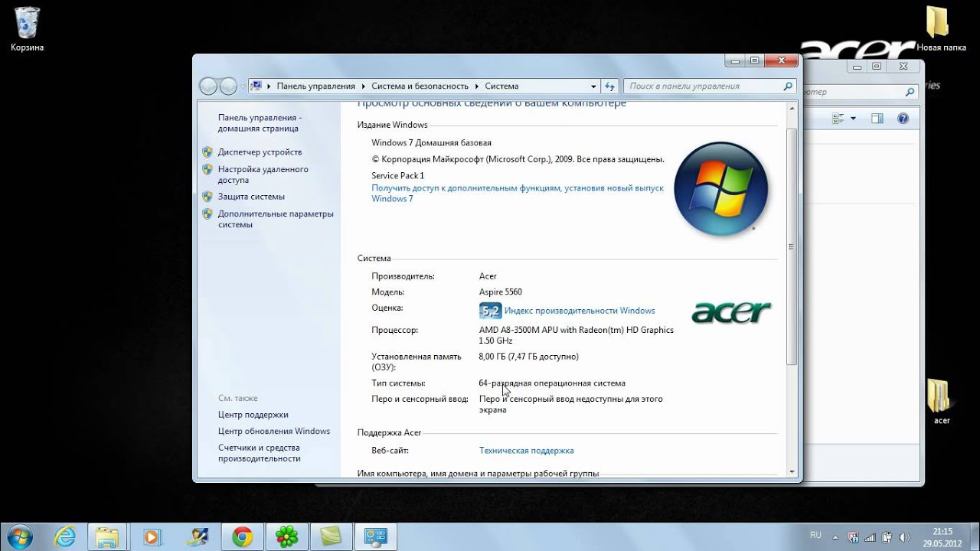
Task: Click the Индекс производительности Windows link
Action: click(580, 311)
